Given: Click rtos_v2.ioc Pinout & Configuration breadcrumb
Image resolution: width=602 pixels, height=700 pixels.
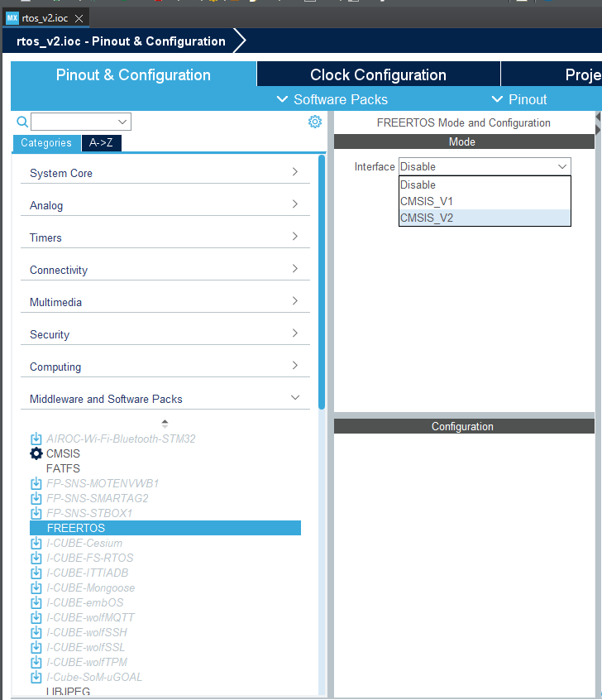Looking at the screenshot, I should pos(121,41).
